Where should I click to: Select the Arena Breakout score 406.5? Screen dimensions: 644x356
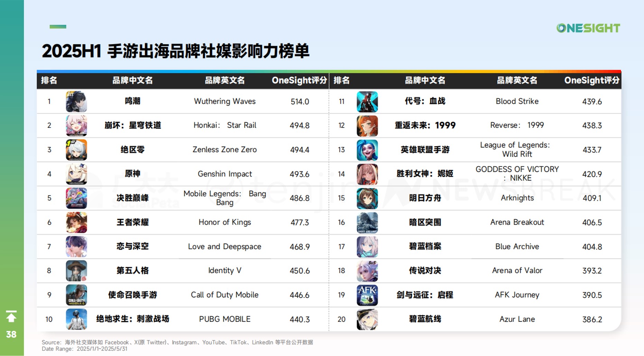[592, 223]
